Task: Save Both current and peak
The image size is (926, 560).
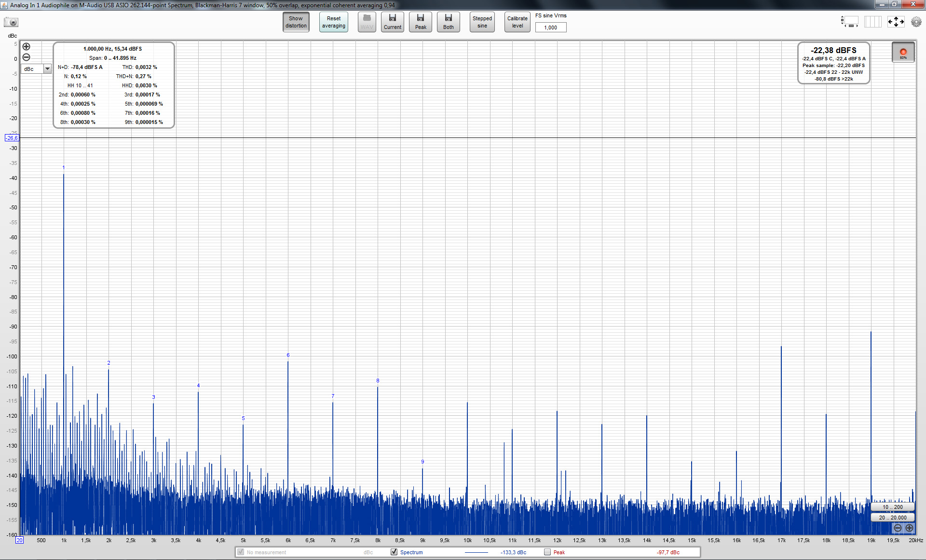Action: tap(449, 22)
